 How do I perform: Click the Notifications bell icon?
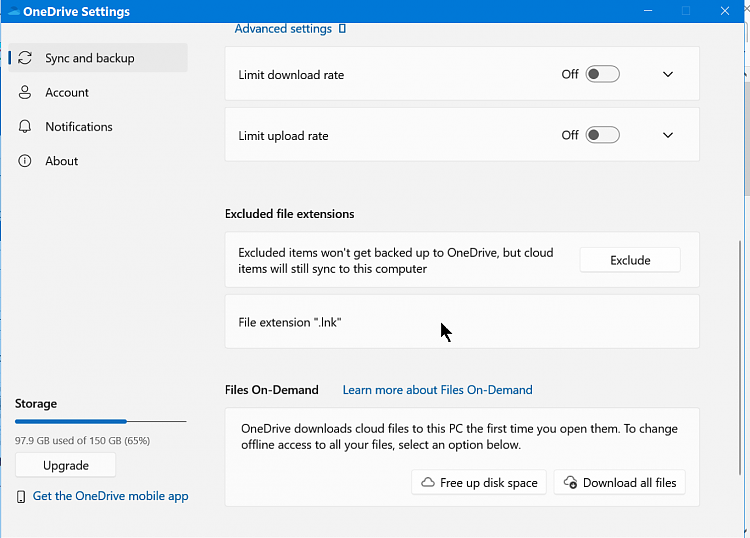tap(25, 127)
